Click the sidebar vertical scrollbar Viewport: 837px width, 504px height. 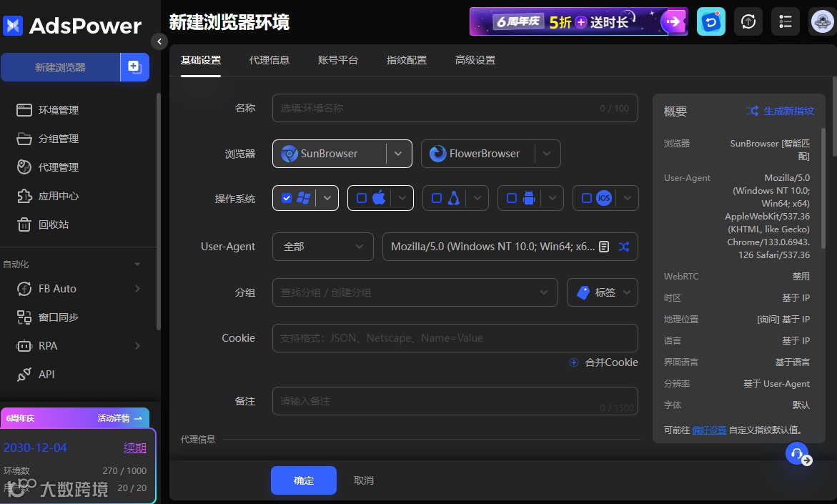pyautogui.click(x=158, y=212)
